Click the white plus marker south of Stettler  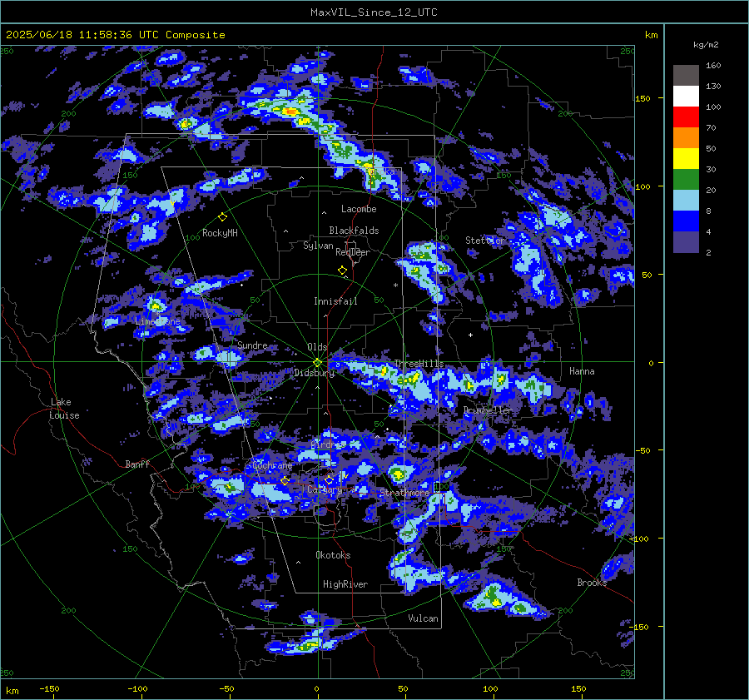click(x=470, y=335)
